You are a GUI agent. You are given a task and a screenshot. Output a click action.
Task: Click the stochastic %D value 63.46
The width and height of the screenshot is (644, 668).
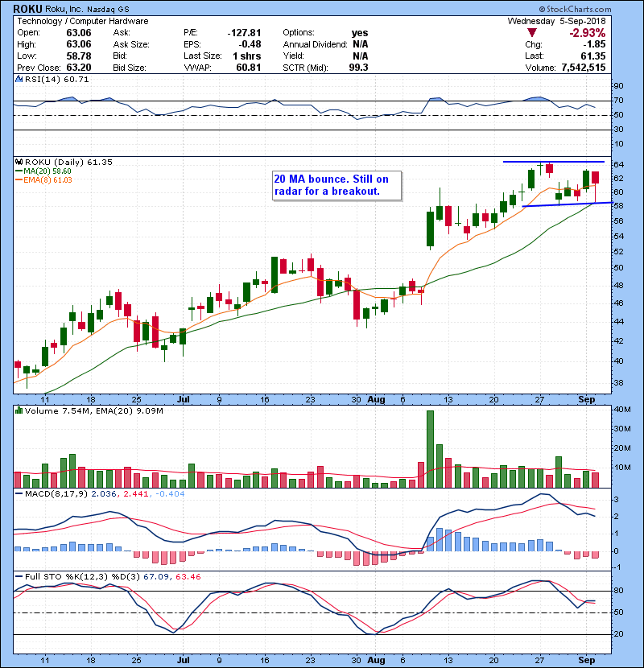tap(188, 576)
